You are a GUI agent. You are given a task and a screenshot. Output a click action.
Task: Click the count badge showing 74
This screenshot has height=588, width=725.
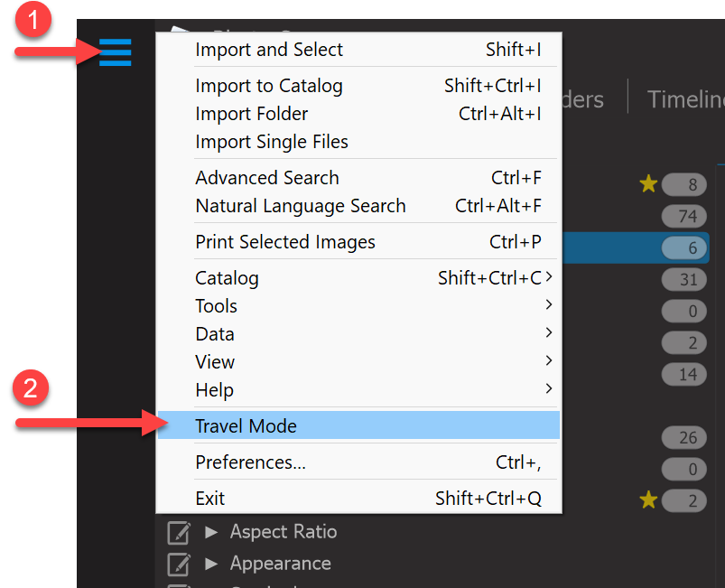coord(683,216)
